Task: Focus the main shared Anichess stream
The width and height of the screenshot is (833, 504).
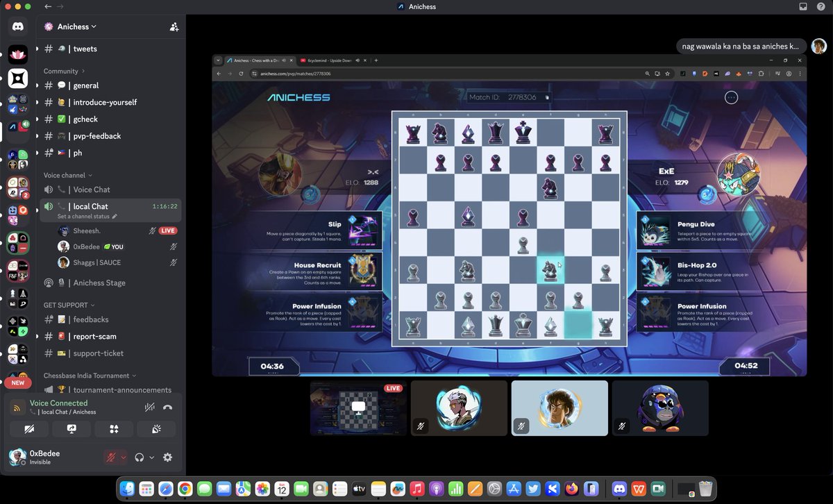Action: (x=510, y=215)
